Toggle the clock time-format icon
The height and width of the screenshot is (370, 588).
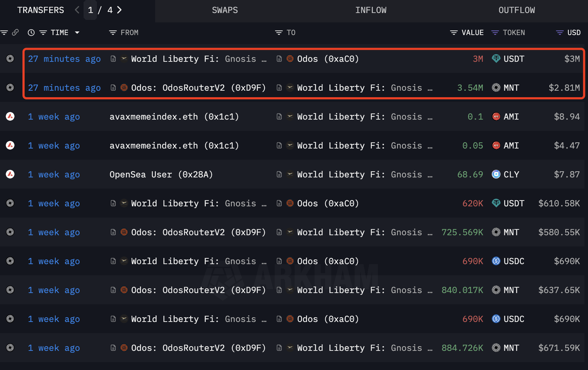(31, 33)
